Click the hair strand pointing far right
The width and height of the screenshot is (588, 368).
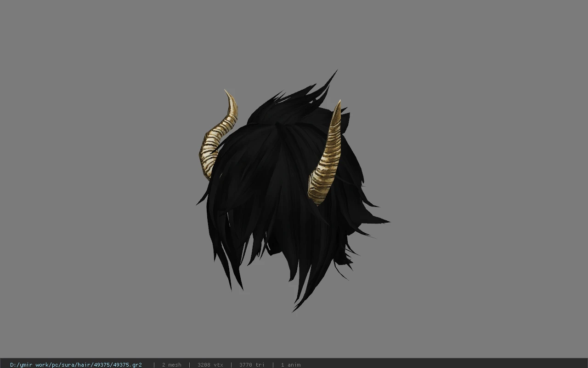click(385, 222)
